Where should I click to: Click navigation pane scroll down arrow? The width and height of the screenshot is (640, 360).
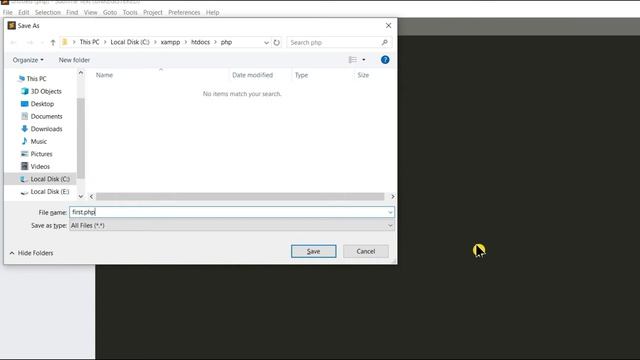point(81,196)
